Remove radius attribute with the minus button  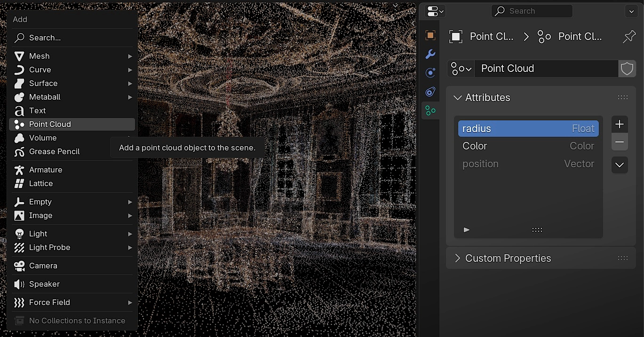[x=619, y=141]
